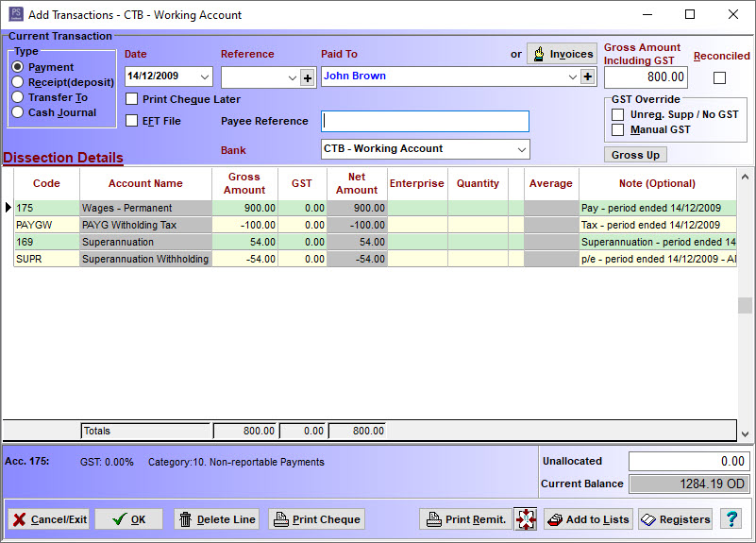Click the row pointer arrow beside code 175

[x=8, y=208]
